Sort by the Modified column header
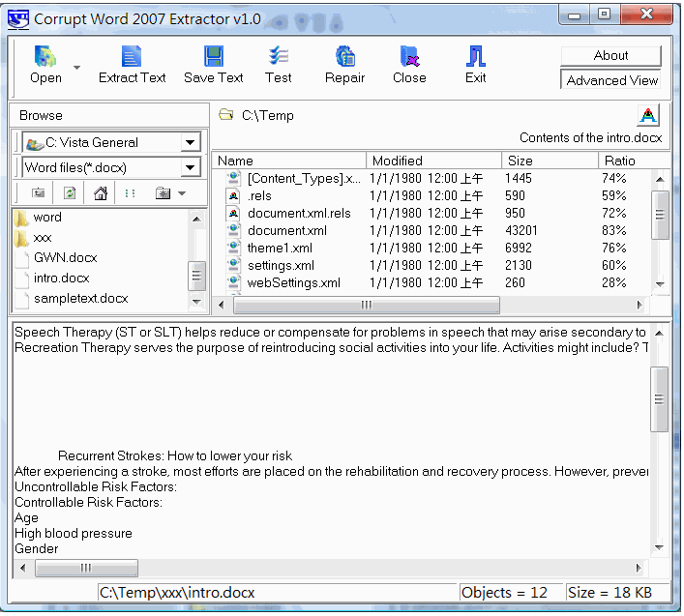 (433, 161)
